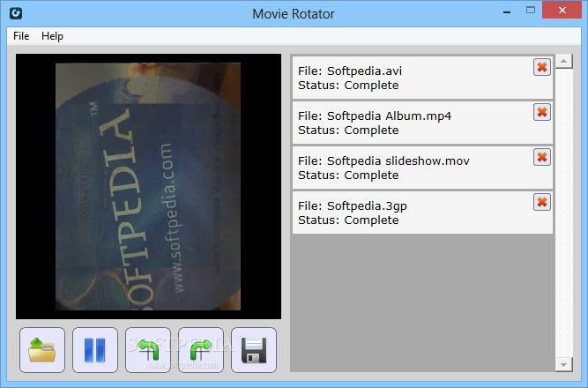Image resolution: width=588 pixels, height=388 pixels.
Task: Pause the video preview playback
Action: 95,350
